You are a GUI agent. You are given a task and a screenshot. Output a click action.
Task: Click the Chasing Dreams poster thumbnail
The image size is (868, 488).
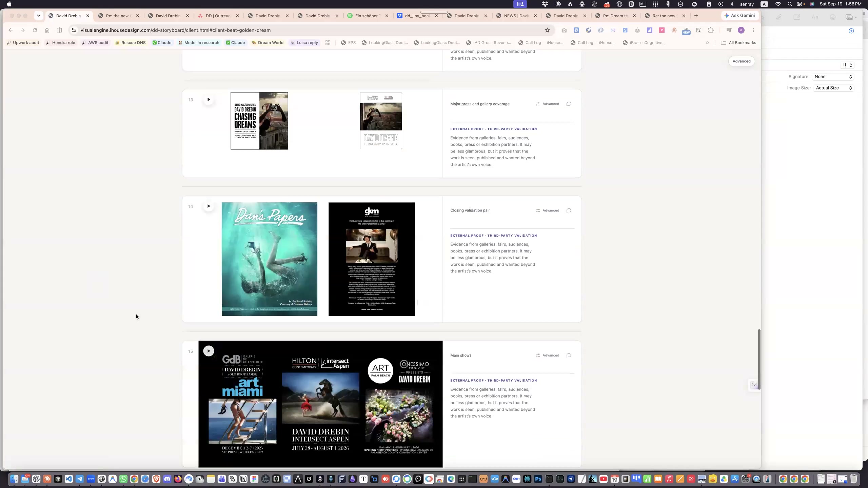[259, 121]
